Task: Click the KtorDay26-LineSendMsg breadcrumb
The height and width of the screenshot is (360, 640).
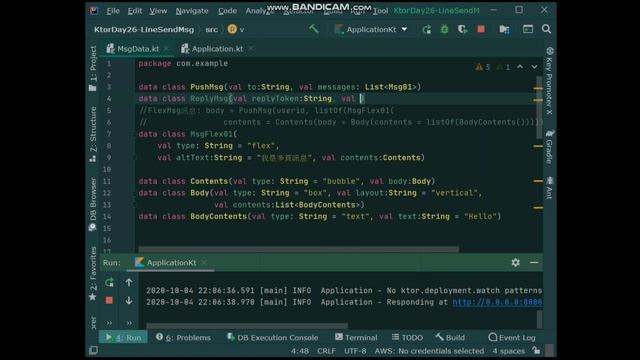Action: (144, 29)
